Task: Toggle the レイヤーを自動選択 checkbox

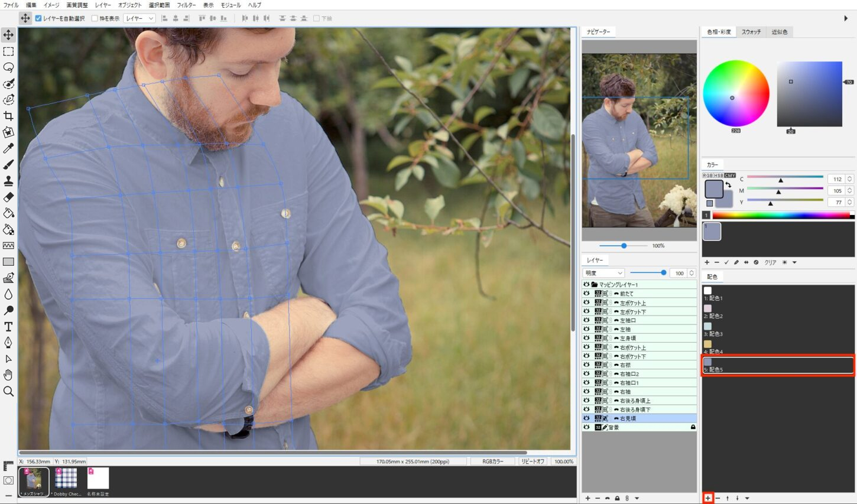Action: click(x=38, y=18)
